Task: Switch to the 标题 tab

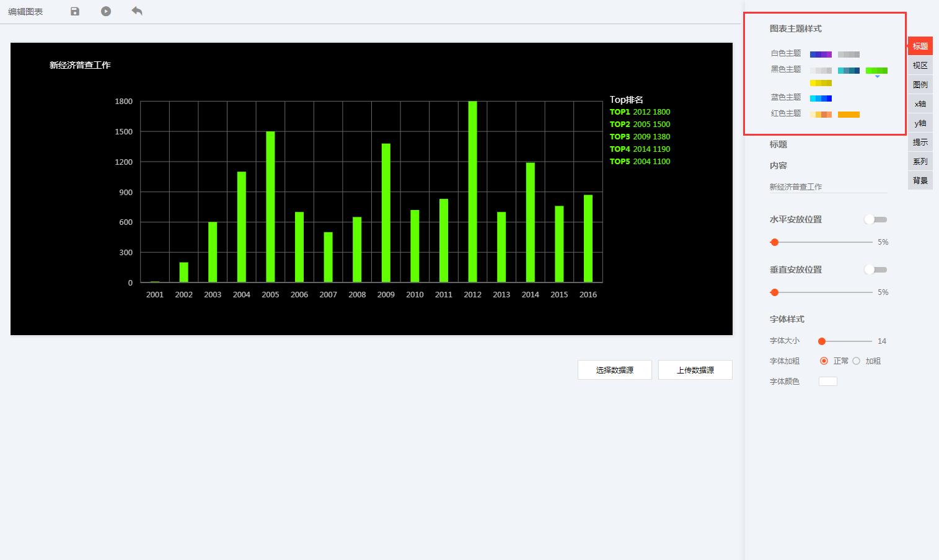Action: pyautogui.click(x=920, y=46)
